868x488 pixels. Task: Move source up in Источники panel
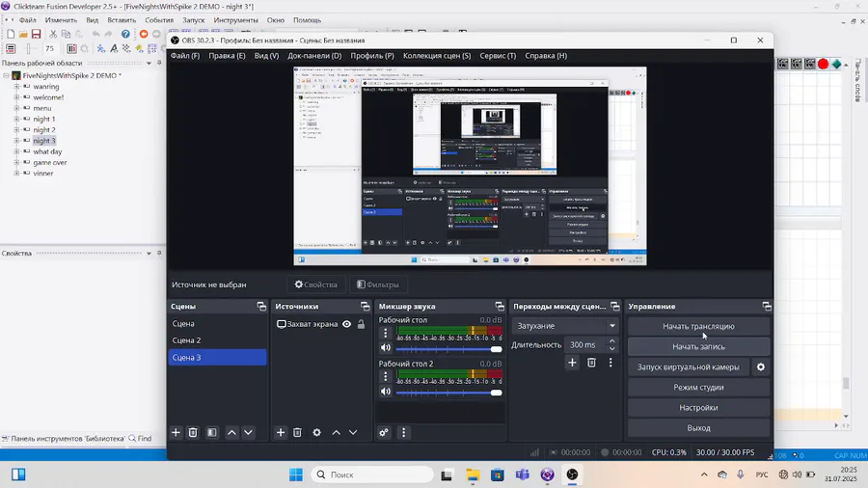coord(336,433)
